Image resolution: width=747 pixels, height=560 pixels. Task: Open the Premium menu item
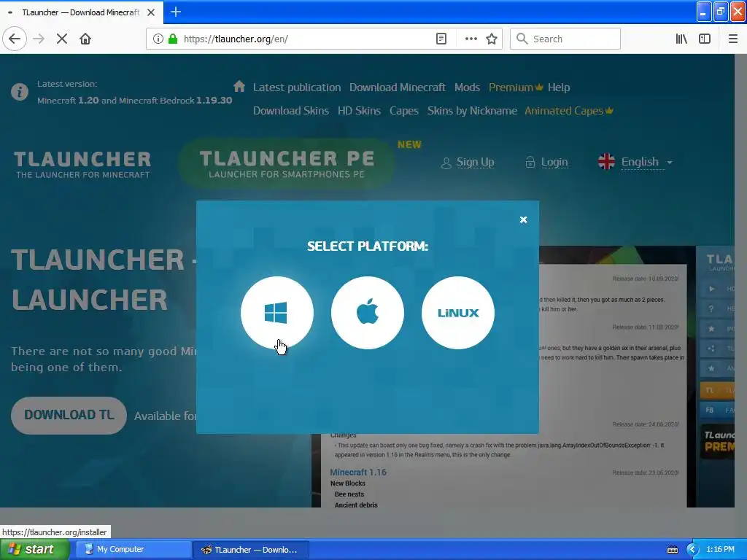click(516, 87)
